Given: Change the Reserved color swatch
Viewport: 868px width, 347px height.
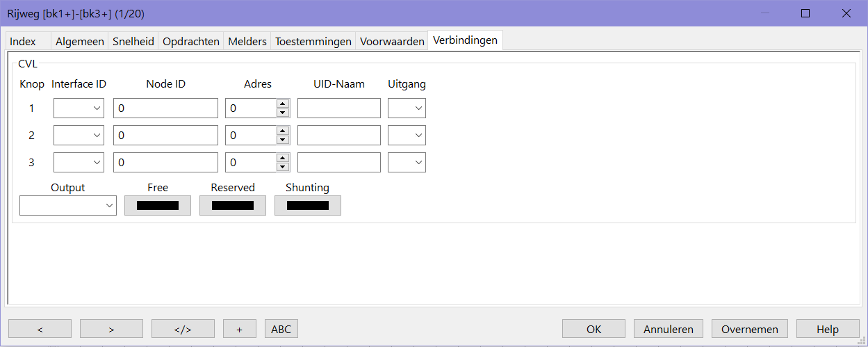Looking at the screenshot, I should click(233, 205).
